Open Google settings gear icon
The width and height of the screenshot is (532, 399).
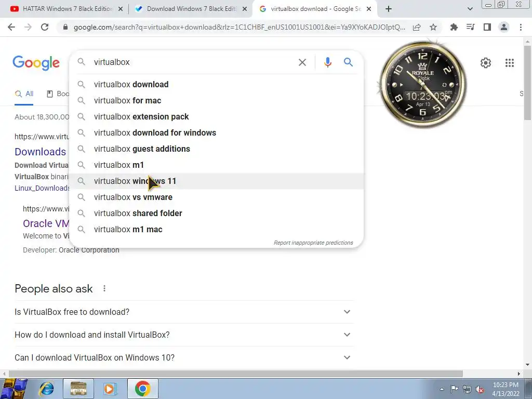[486, 63]
